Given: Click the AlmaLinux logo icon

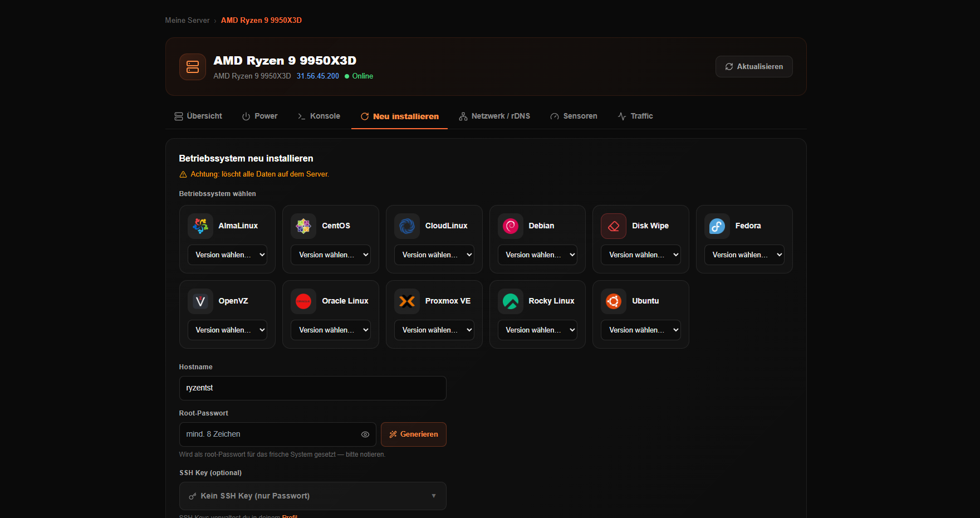Looking at the screenshot, I should tap(200, 226).
